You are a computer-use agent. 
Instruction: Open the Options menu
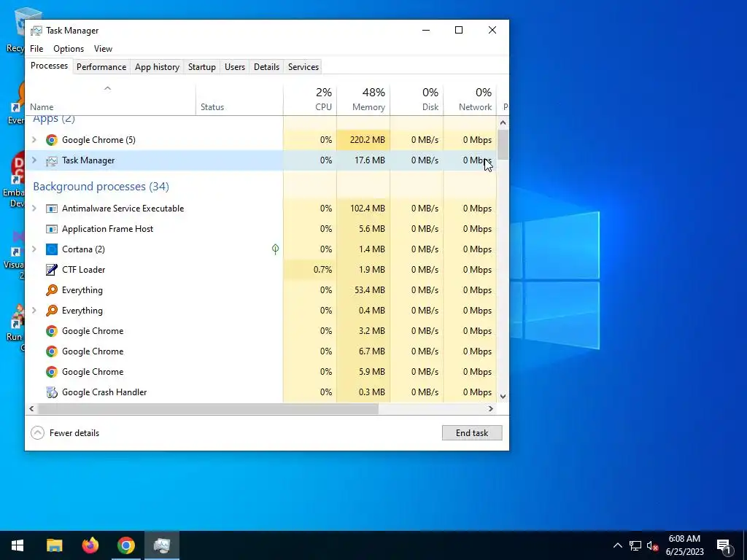pos(69,49)
